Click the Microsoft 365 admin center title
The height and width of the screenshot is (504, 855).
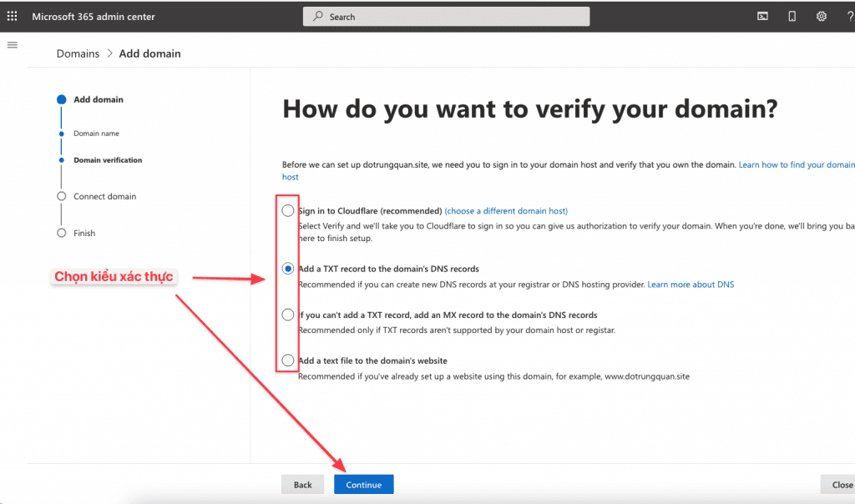(x=94, y=17)
